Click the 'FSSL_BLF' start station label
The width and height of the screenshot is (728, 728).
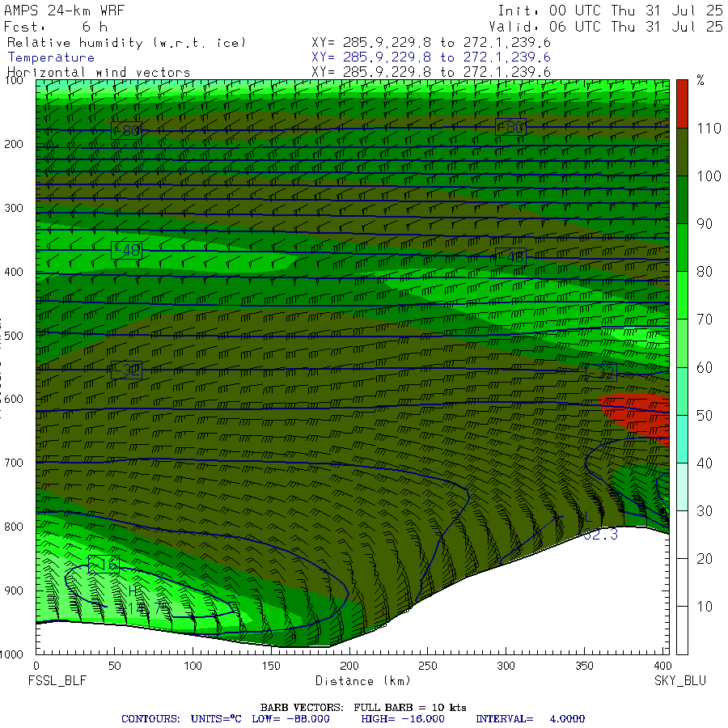click(57, 681)
